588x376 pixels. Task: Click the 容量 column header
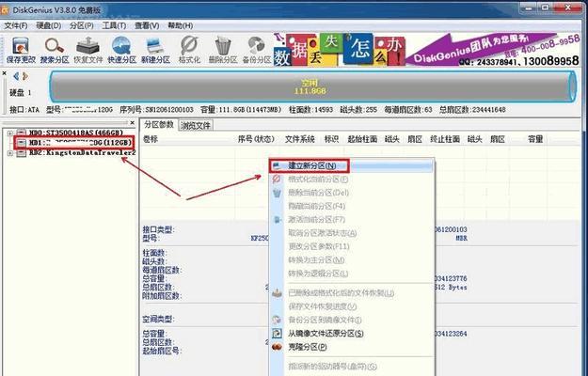(535, 139)
